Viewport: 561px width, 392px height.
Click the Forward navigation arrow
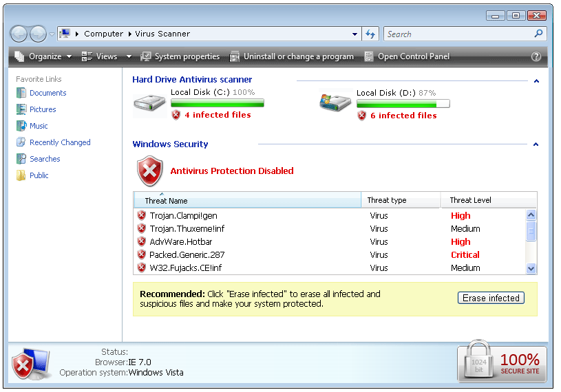point(38,34)
